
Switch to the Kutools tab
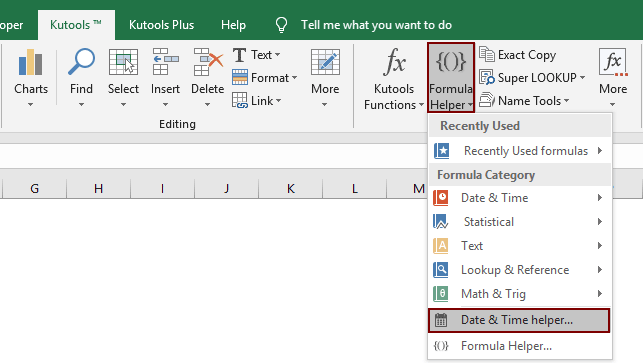click(76, 25)
